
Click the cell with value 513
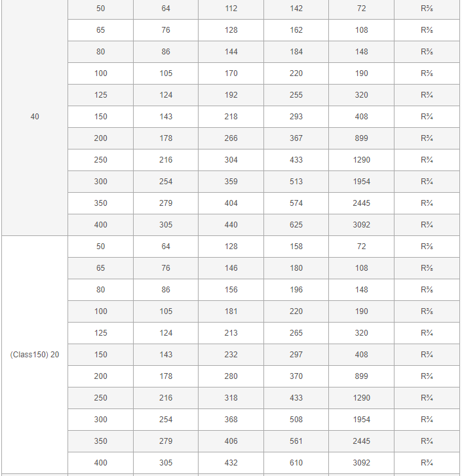coord(296,182)
